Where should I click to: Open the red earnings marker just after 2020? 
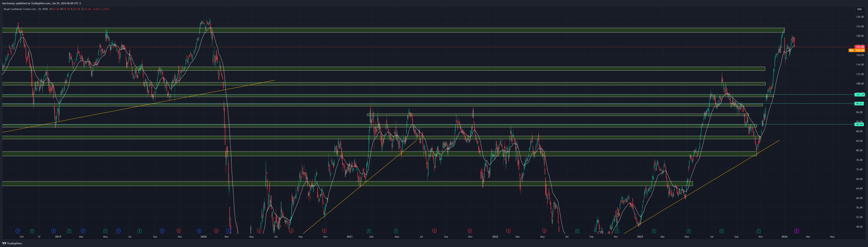click(x=216, y=231)
